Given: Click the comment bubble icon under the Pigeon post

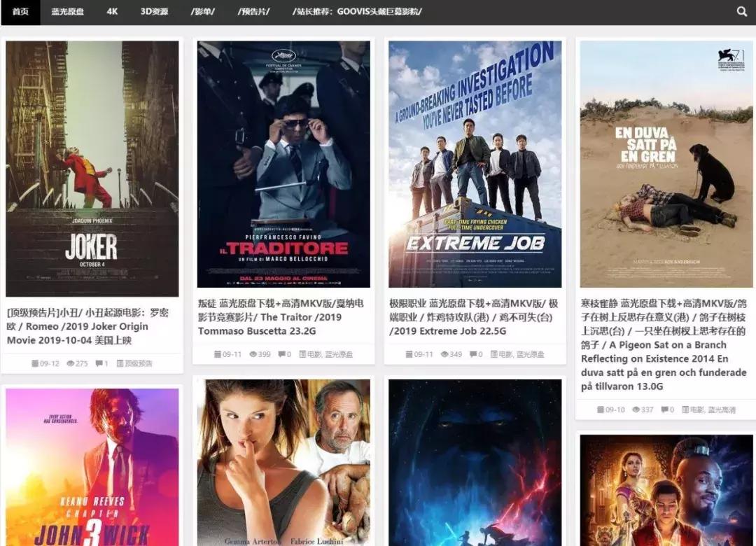Looking at the screenshot, I should 664,409.
